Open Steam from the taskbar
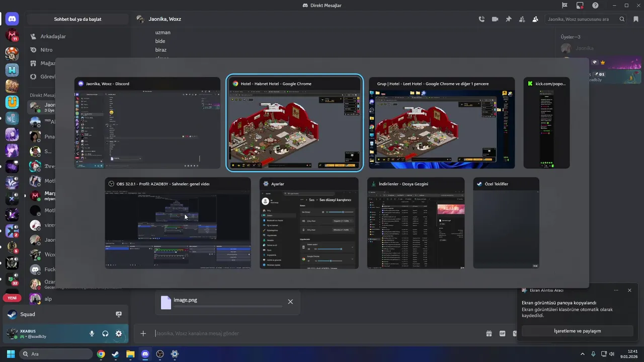 point(116,354)
